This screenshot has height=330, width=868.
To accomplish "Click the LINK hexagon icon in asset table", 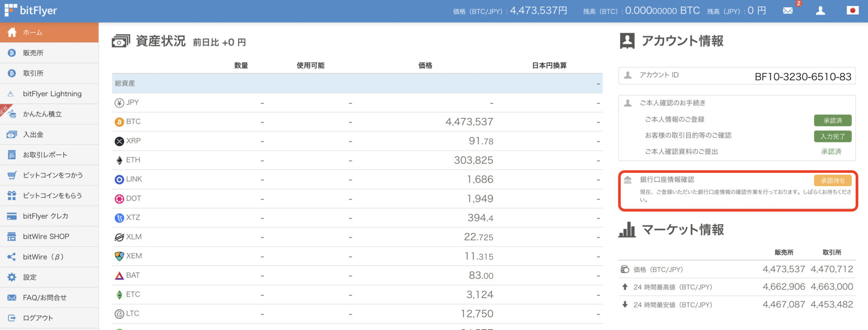I will (x=119, y=180).
